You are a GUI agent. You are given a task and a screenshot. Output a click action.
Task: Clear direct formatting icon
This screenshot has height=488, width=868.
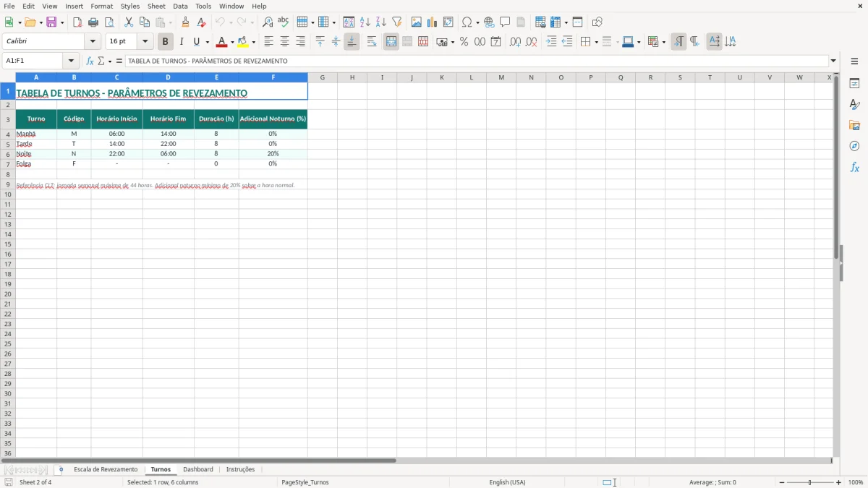202,22
